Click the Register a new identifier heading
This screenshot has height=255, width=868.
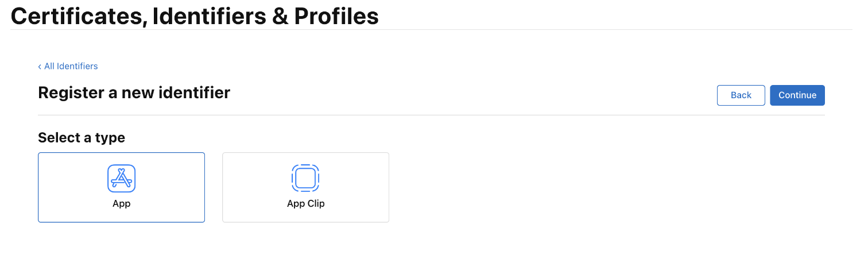coord(134,92)
